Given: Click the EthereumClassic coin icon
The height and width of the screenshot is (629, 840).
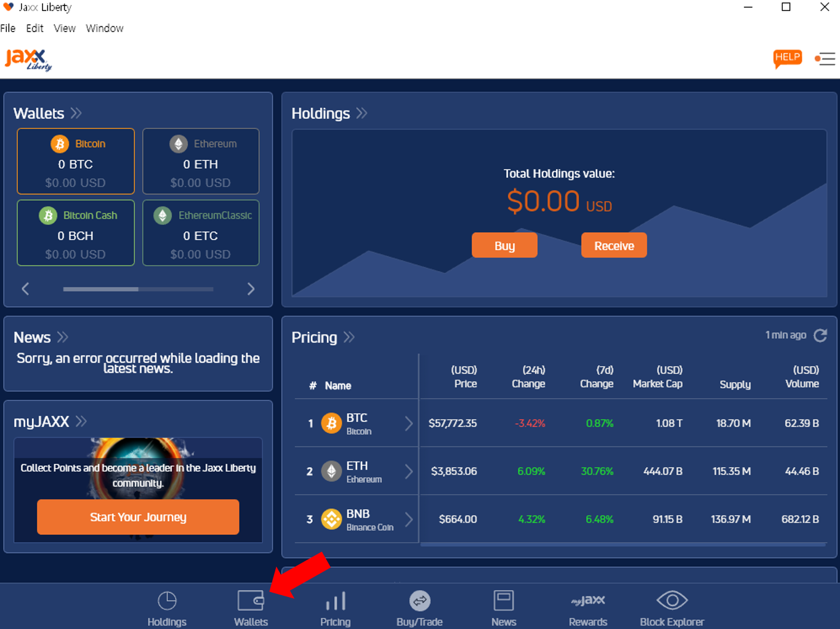Looking at the screenshot, I should [163, 215].
